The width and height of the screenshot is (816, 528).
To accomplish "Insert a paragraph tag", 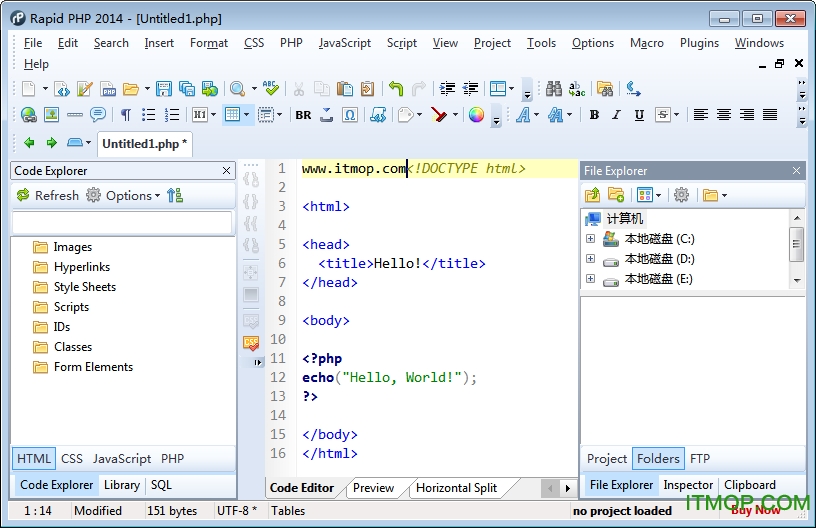I will coord(126,114).
